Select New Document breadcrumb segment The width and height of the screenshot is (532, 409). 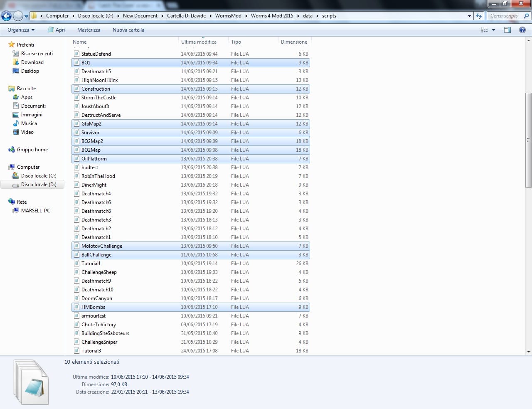click(140, 16)
